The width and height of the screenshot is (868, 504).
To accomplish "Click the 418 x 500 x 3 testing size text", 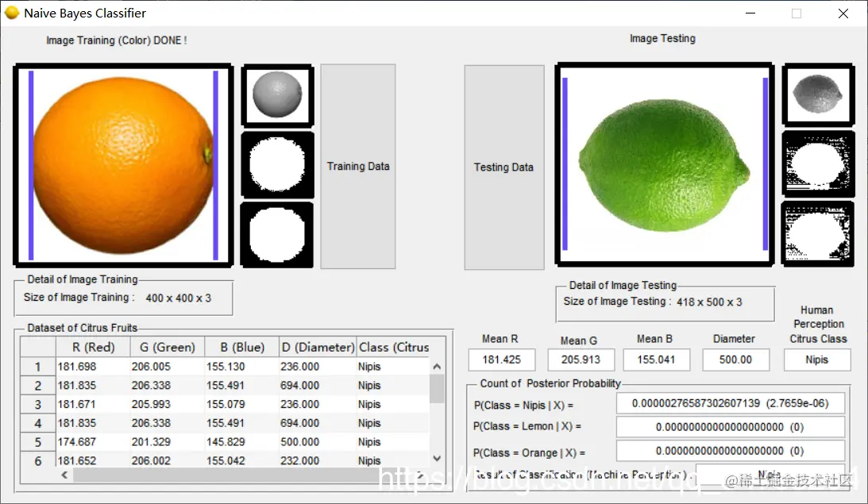I will tap(709, 302).
